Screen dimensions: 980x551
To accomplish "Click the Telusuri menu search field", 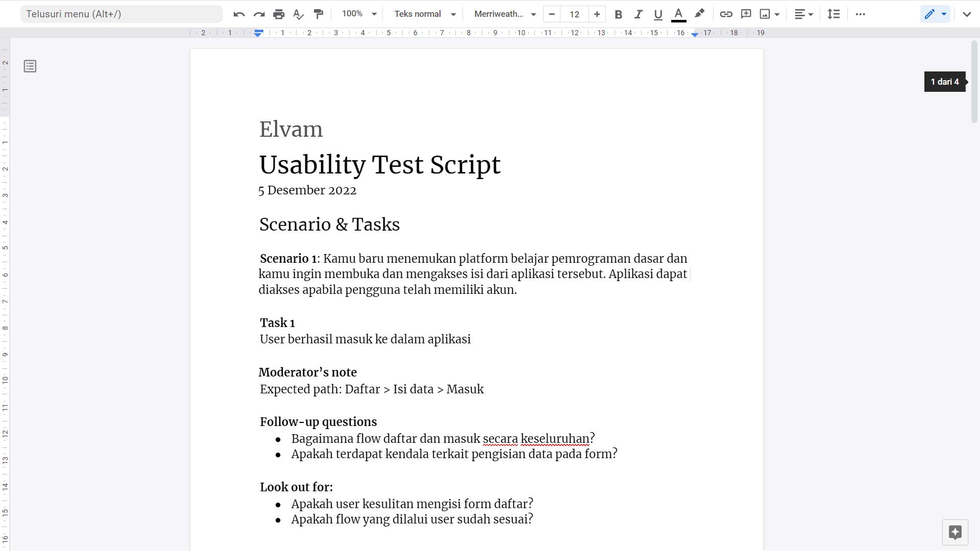I will point(121,14).
